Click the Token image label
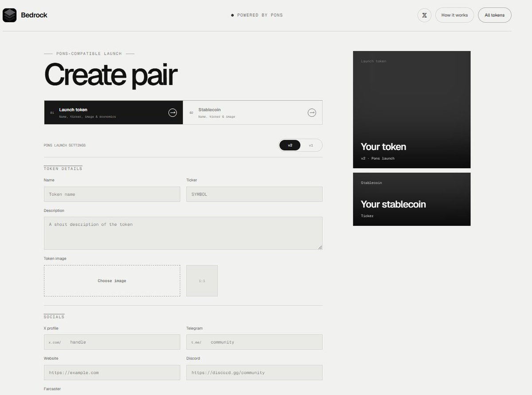 (55, 258)
